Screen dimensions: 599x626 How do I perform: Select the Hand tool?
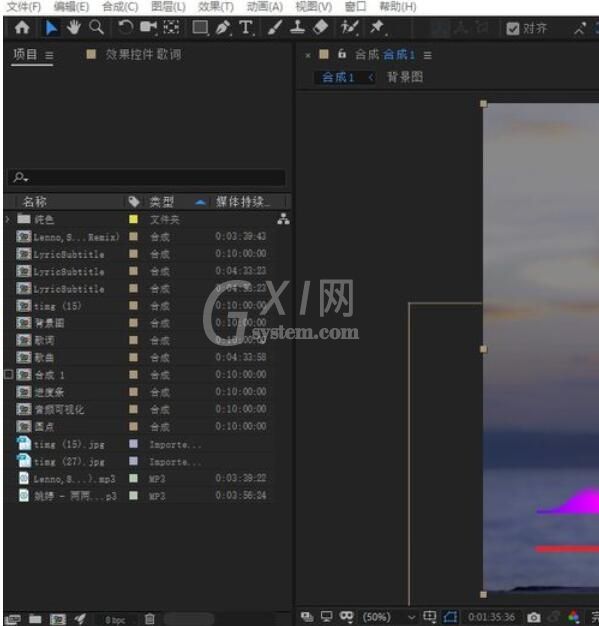pos(73,28)
